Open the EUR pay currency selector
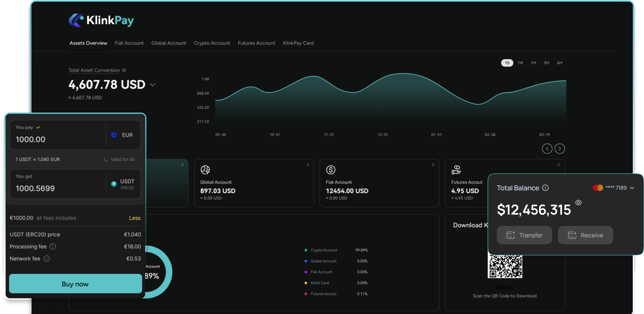This screenshot has width=644, height=314. pos(122,135)
